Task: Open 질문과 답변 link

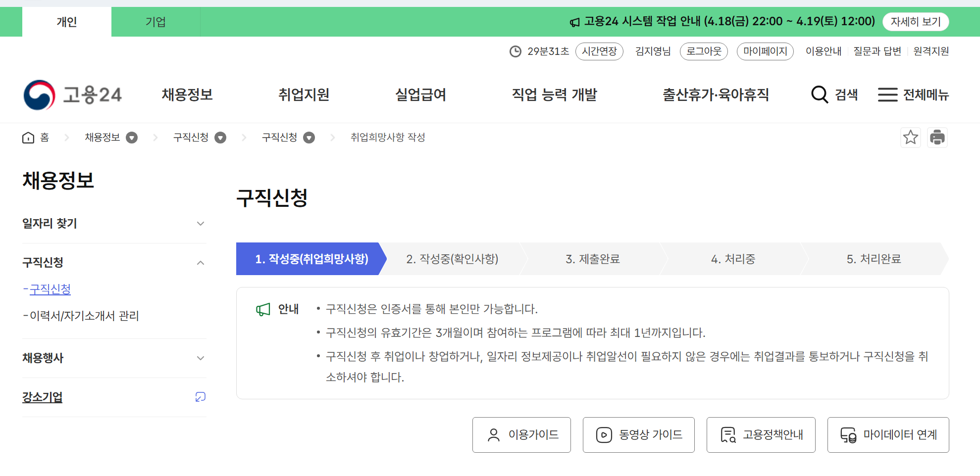Action: 877,51
